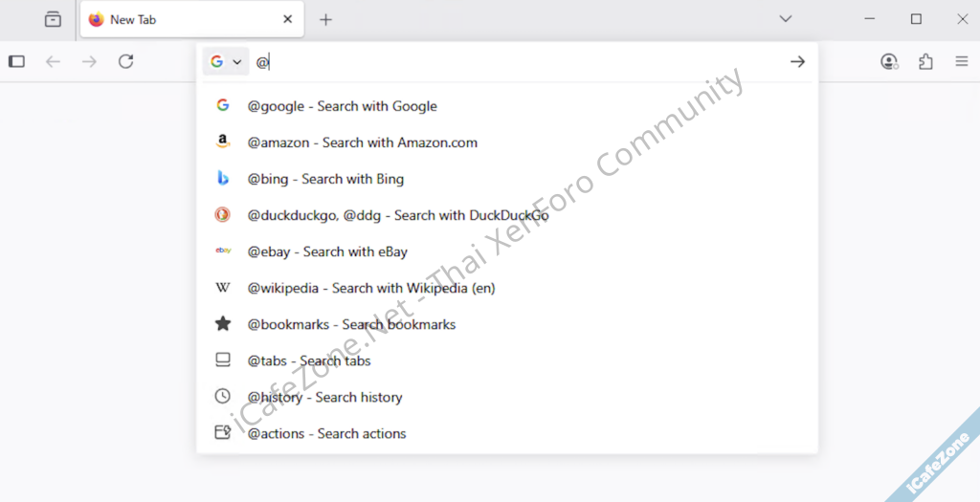Click the eBay logo icon
980x502 pixels.
coord(223,251)
